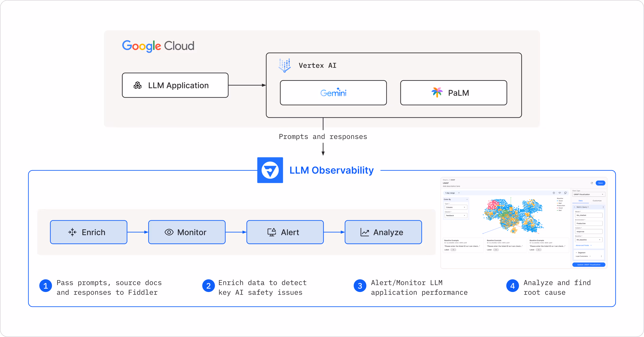Click the blue Good dot under Baseline legend
Image resolution: width=644 pixels, height=337 pixels.
[558, 201]
